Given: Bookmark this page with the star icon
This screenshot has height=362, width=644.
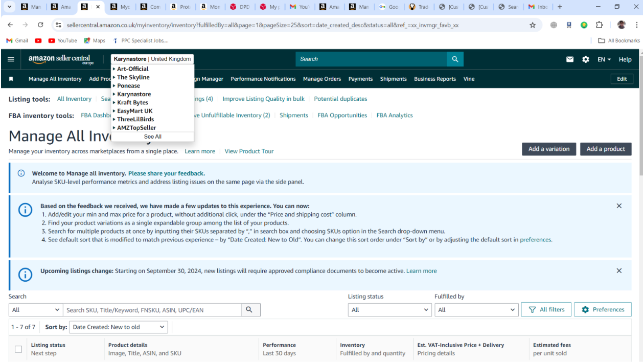Looking at the screenshot, I should (x=533, y=25).
